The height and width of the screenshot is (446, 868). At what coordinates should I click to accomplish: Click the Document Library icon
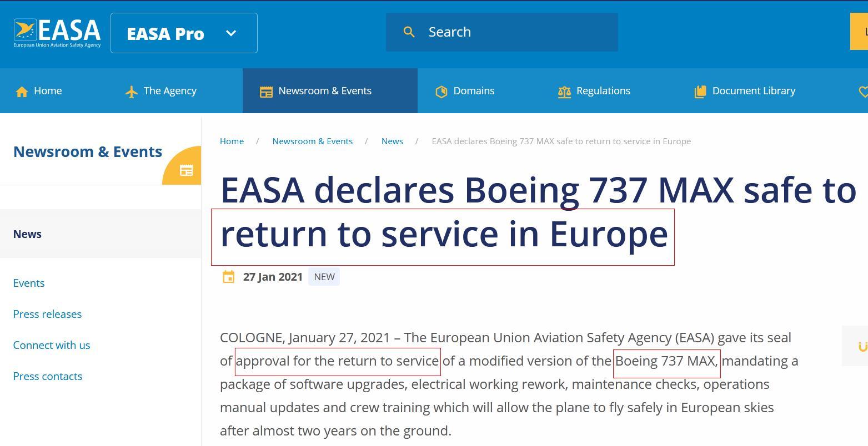700,92
